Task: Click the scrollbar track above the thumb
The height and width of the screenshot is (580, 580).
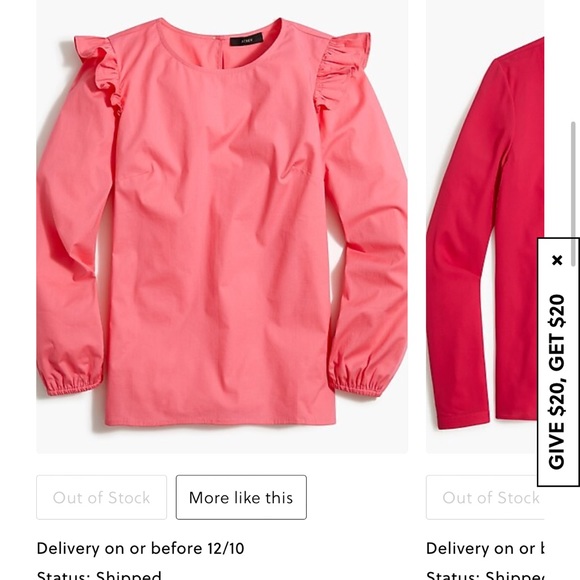Action: coord(573,59)
